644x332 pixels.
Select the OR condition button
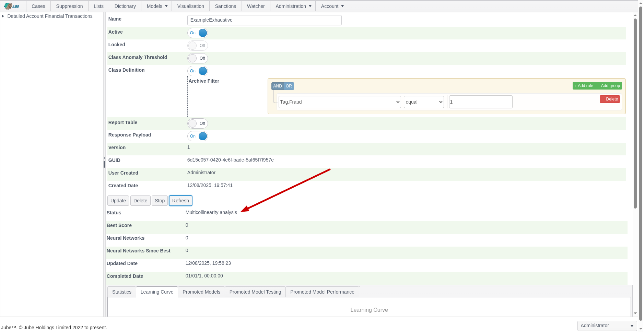click(x=289, y=86)
